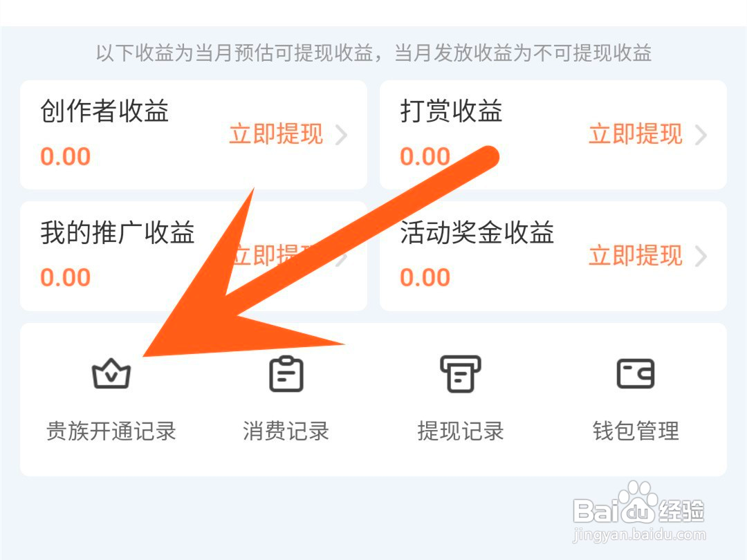Screen dimensions: 747x560
Task: Expand chevron next to 创作者收益 withdraw
Action: point(341,135)
